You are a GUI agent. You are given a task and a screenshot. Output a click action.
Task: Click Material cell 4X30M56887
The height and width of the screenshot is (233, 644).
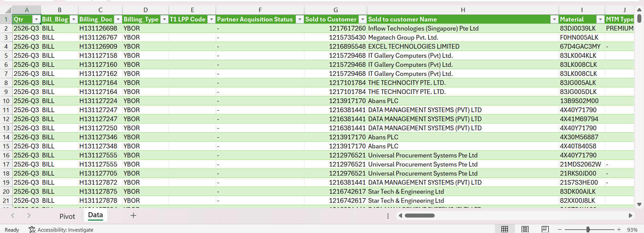point(582,137)
